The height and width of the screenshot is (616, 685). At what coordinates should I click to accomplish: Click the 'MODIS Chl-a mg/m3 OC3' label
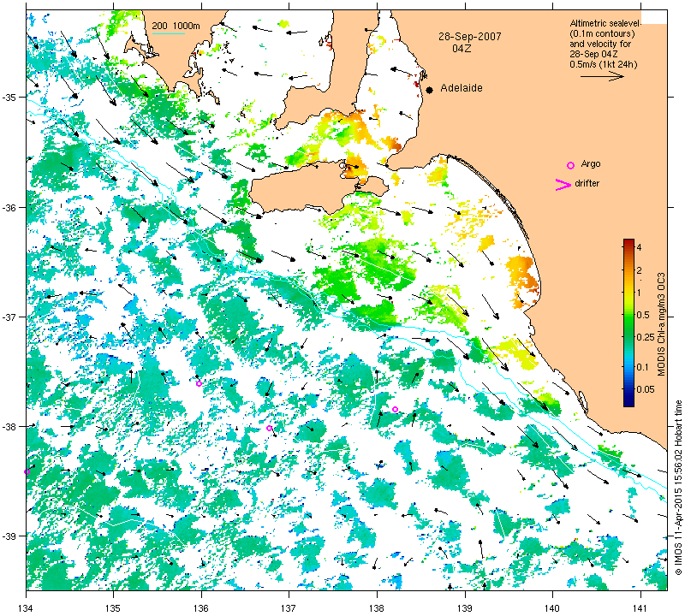[x=661, y=324]
